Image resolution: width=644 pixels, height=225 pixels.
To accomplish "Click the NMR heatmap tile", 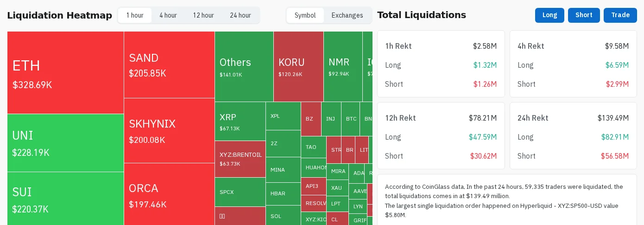I will pos(343,66).
